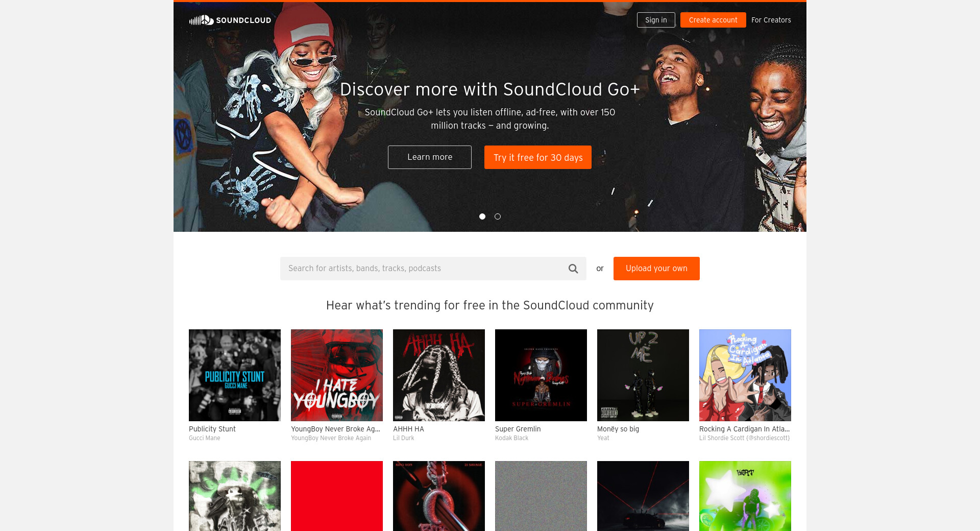Open the Kodak Black artist link

tap(511, 438)
